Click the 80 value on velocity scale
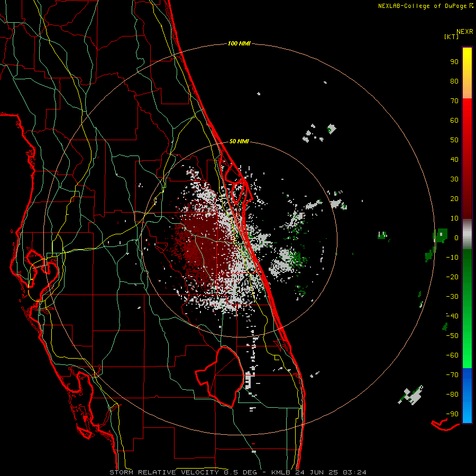The height and width of the screenshot is (476, 476). pyautogui.click(x=454, y=81)
